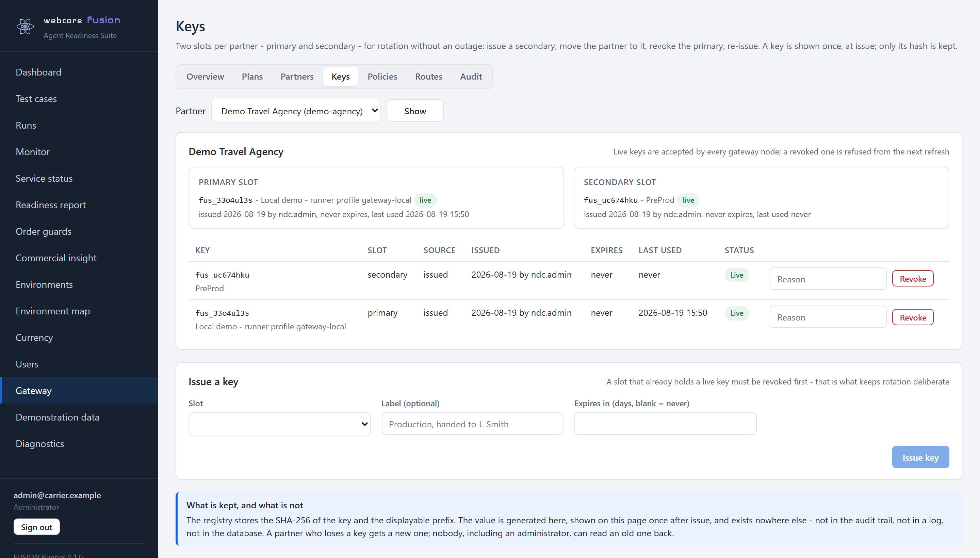Open the Slot dropdown in Issue a key
980x558 pixels.
pos(279,424)
